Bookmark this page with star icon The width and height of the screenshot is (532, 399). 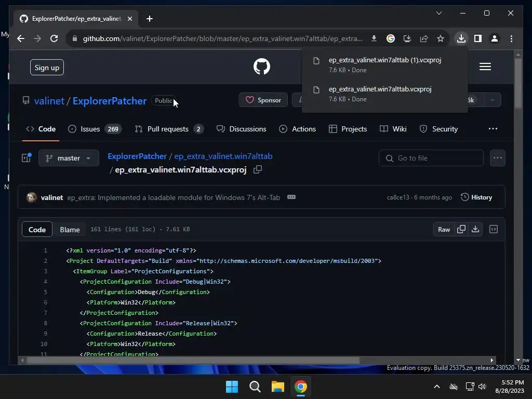[x=441, y=38]
